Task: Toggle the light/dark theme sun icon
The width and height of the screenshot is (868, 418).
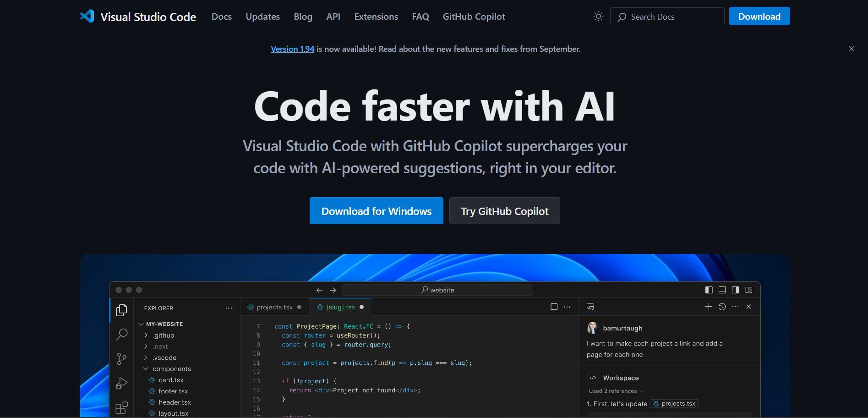Action: pos(598,16)
